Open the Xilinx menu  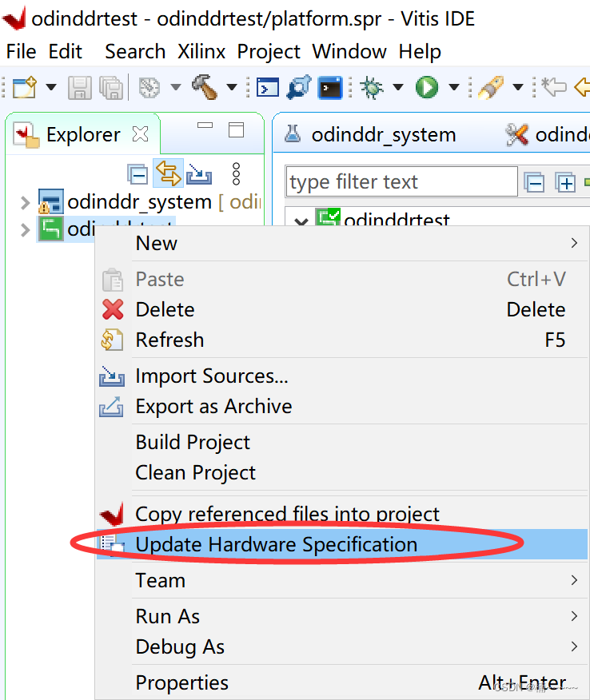[x=201, y=51]
